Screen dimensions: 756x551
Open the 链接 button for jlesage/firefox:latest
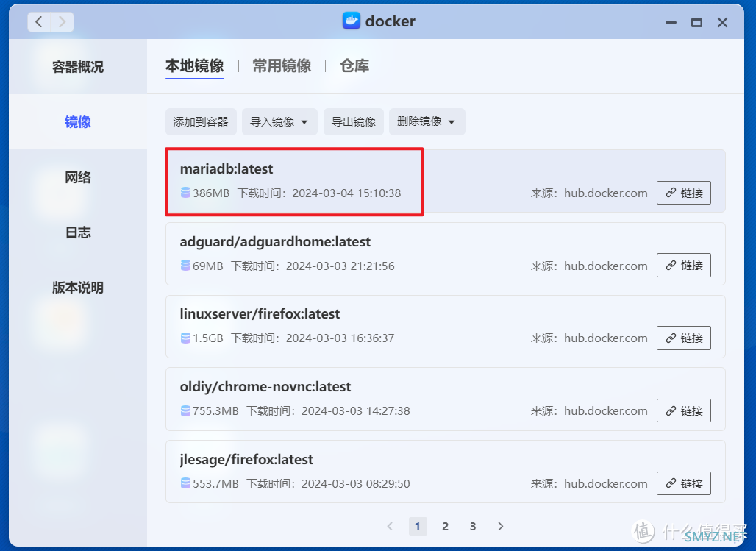[684, 483]
